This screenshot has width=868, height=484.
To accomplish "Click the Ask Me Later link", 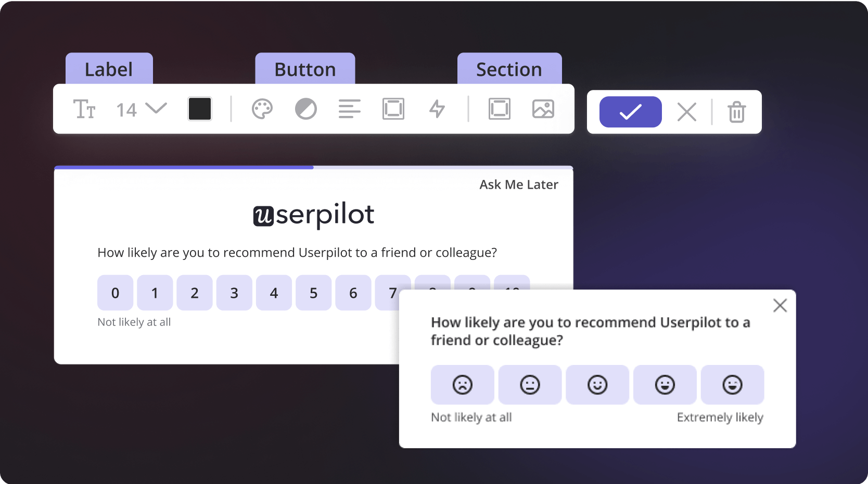I will coord(518,185).
